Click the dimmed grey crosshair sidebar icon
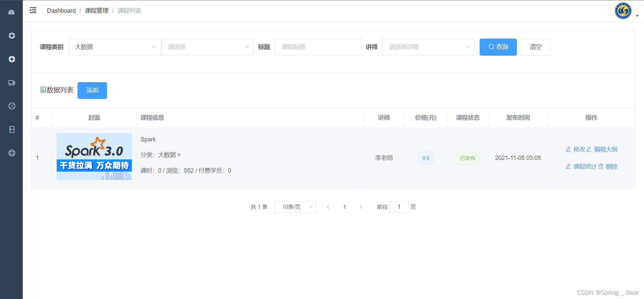This screenshot has height=299, width=644. [x=12, y=36]
